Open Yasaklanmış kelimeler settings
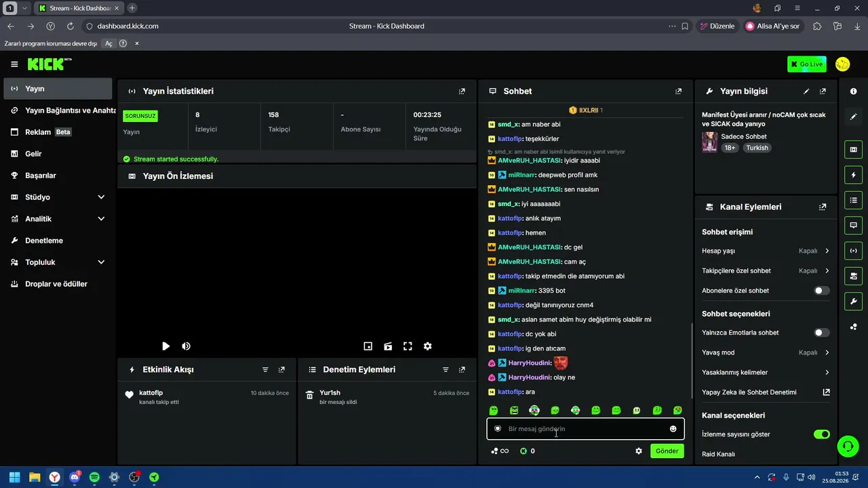868x488 pixels. [x=766, y=372]
